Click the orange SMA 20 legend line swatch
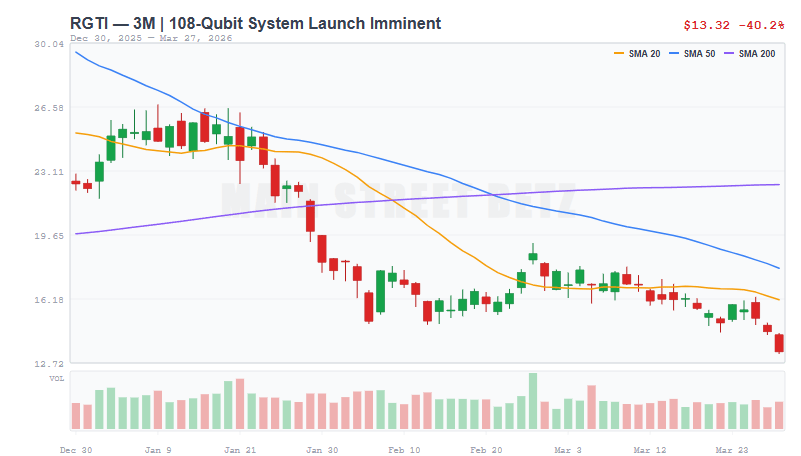 tap(619, 54)
